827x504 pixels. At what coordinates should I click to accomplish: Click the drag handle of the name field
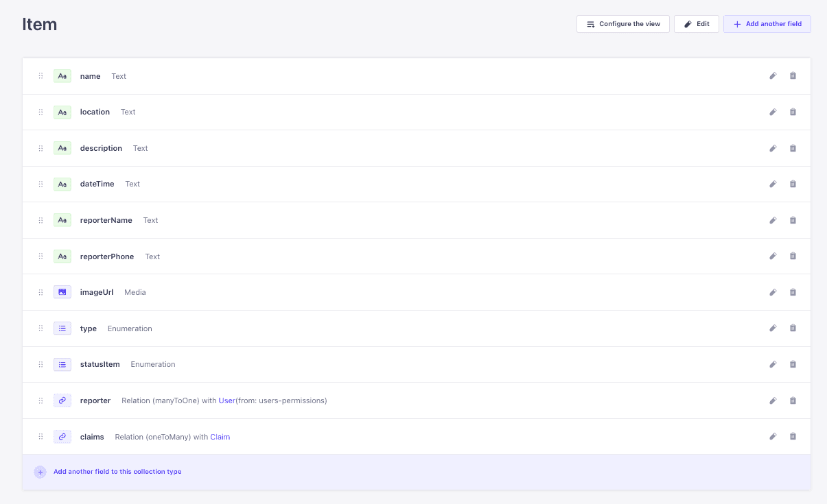coord(40,76)
